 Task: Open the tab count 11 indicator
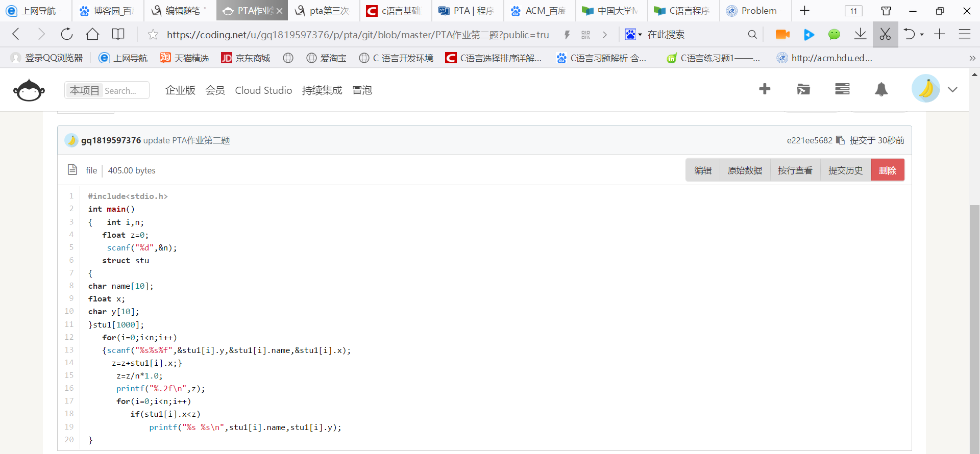click(853, 11)
